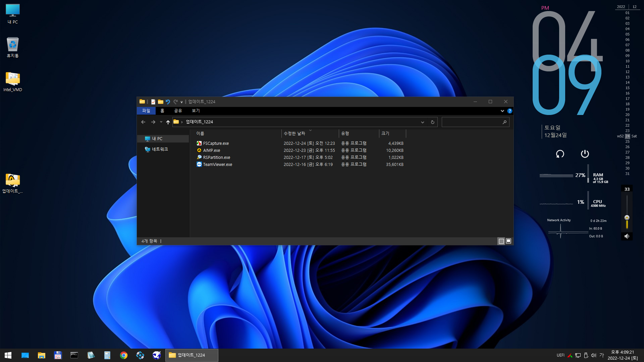The height and width of the screenshot is (362, 644).
Task: Toggle the 가 Korean input indicator
Action: pyautogui.click(x=602, y=355)
